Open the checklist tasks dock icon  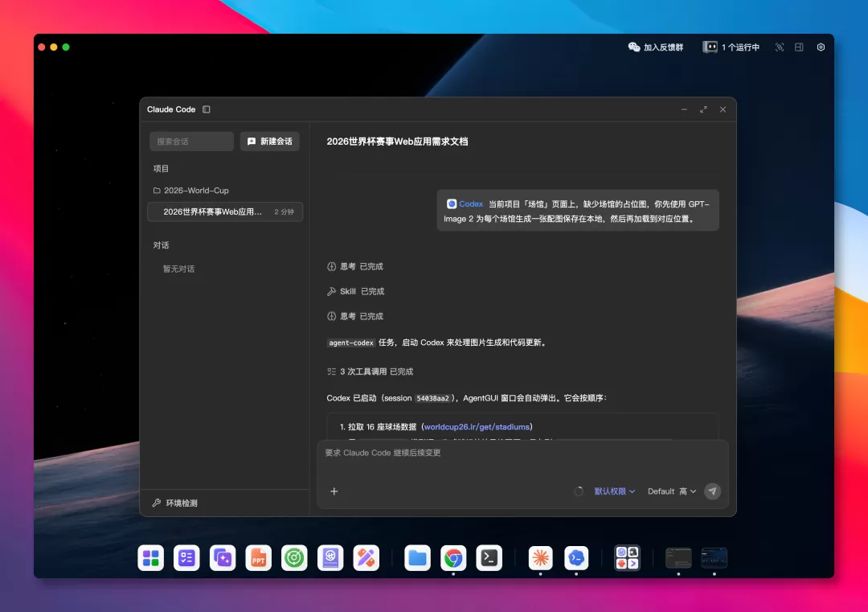[186, 558]
